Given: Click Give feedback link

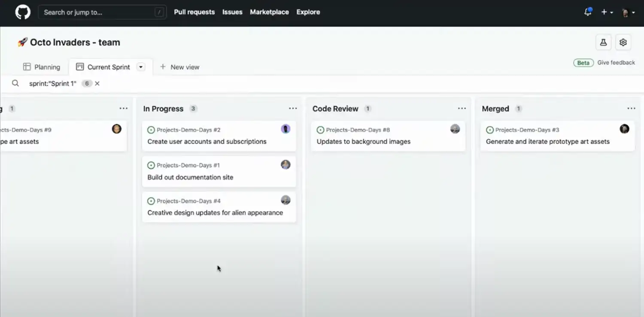Looking at the screenshot, I should click(x=616, y=63).
